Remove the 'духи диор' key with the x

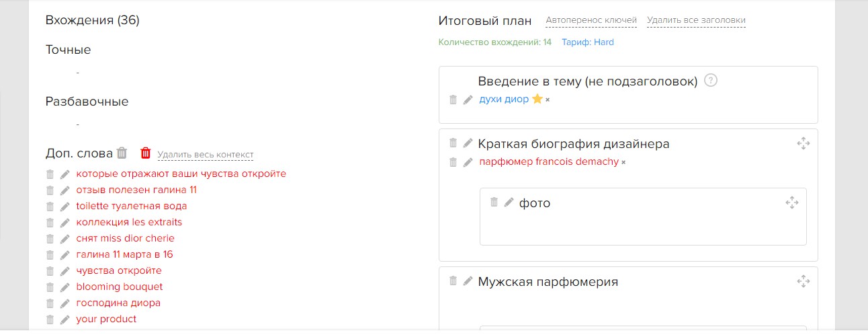[x=548, y=100]
